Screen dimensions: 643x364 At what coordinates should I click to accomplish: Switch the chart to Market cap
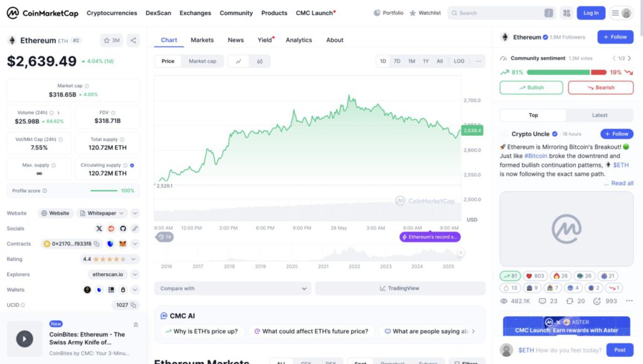coord(202,62)
